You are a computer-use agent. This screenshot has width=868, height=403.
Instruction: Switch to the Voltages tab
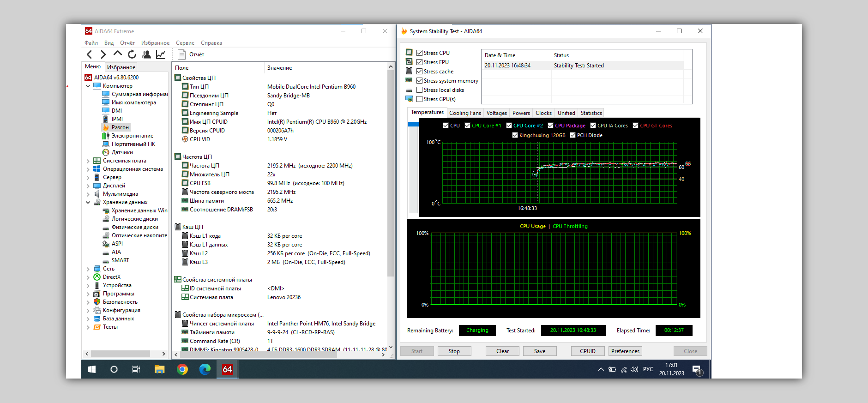tap(496, 113)
